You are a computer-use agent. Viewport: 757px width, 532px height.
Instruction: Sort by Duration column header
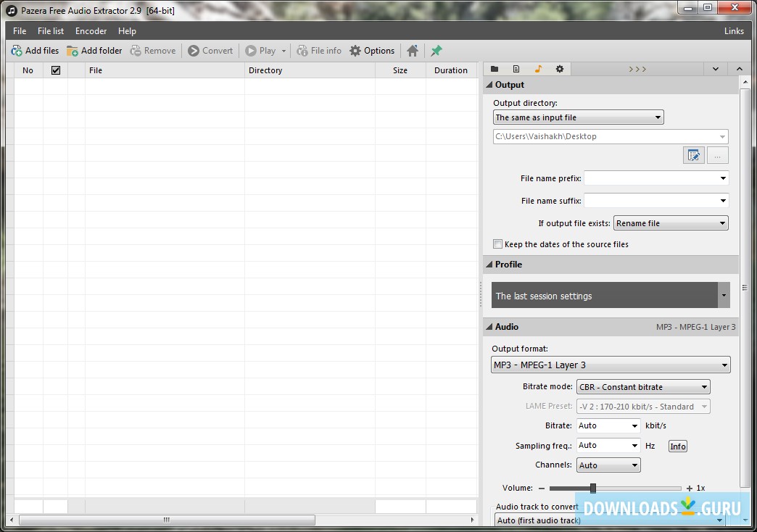click(451, 70)
